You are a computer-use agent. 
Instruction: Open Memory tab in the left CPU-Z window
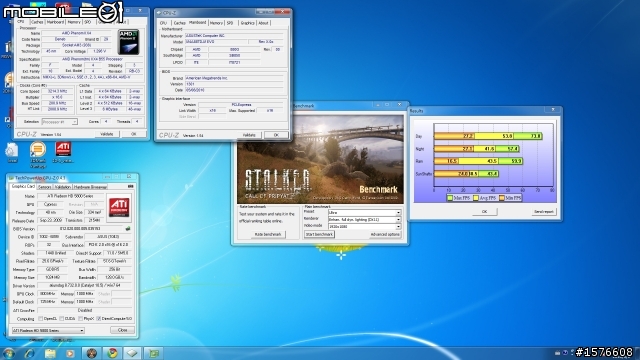click(x=74, y=22)
